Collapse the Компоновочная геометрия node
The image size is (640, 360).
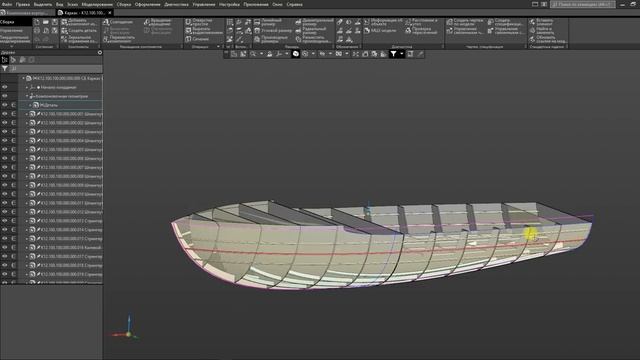(x=27, y=96)
